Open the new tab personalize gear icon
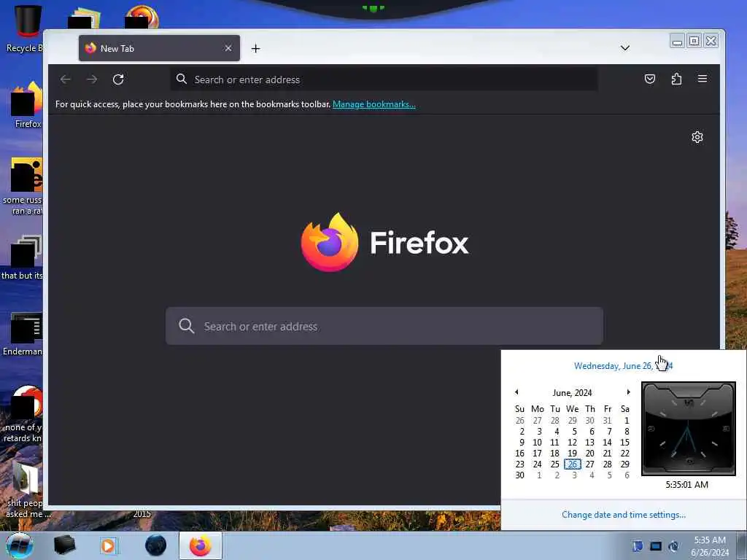The width and height of the screenshot is (747, 560). point(697,137)
